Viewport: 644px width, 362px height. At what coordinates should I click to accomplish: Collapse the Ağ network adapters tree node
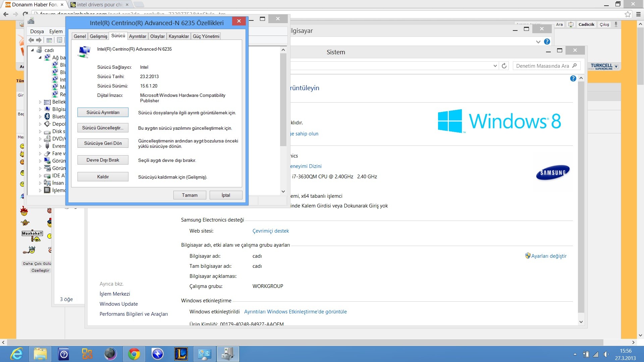pos(40,58)
